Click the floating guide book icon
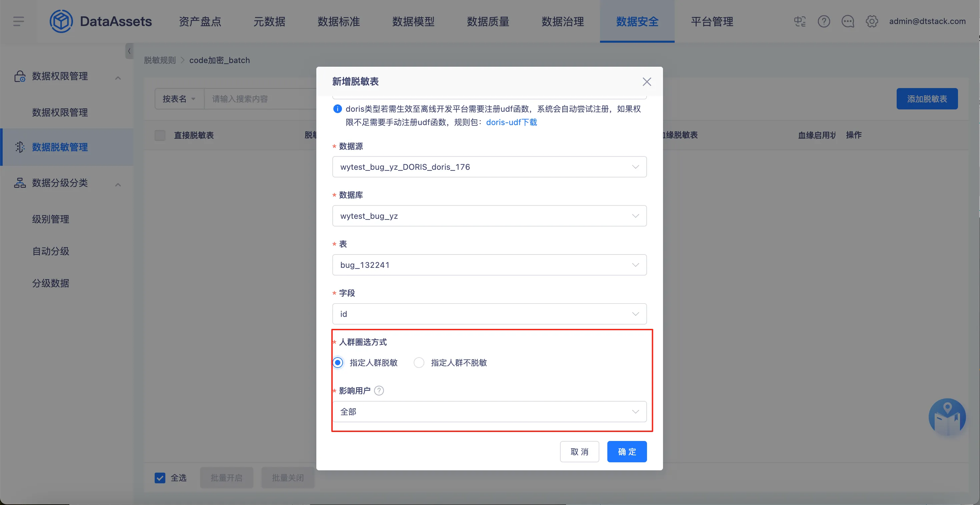Screen dimensions: 980x505 [x=947, y=417]
